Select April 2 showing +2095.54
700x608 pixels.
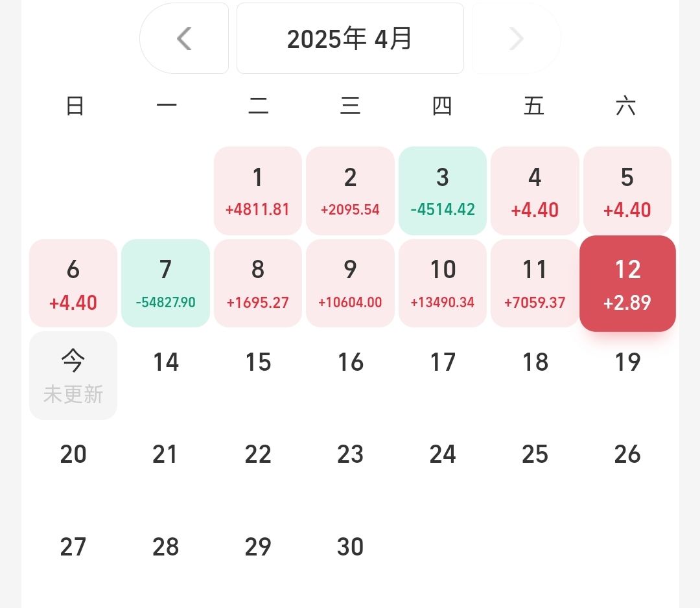click(x=350, y=191)
